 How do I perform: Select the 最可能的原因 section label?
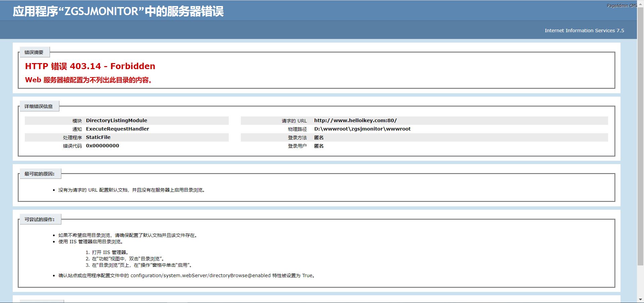point(39,174)
